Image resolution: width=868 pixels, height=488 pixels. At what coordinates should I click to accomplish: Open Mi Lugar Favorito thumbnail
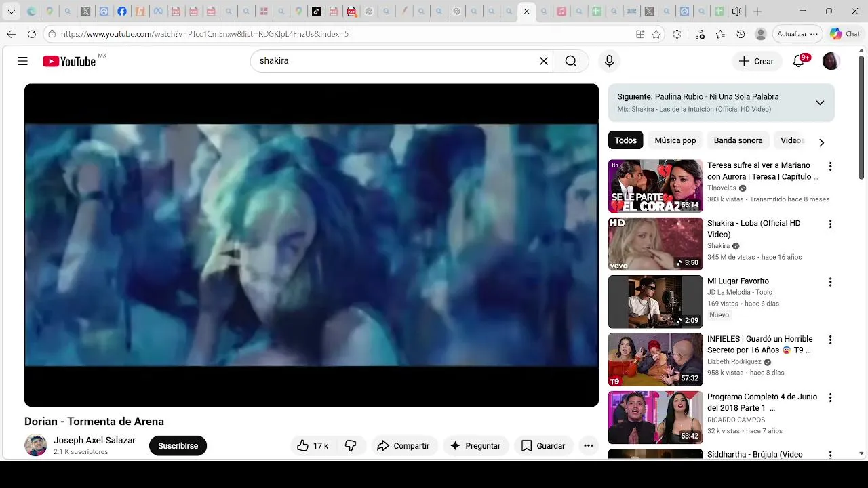click(x=655, y=302)
